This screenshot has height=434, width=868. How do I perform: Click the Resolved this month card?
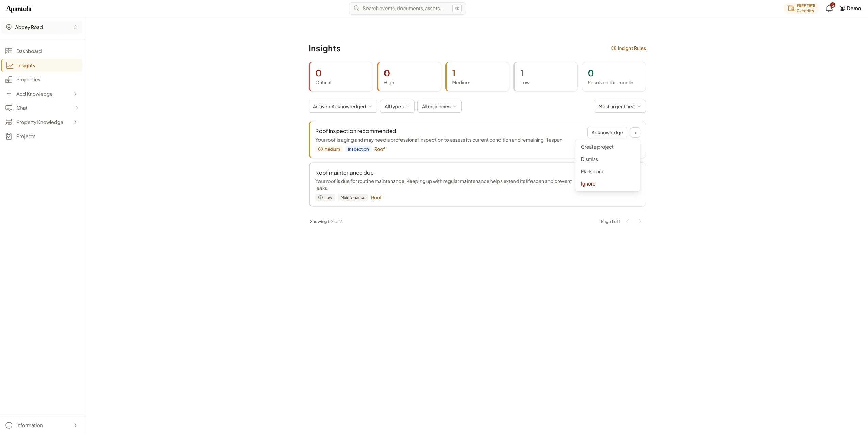click(x=614, y=77)
